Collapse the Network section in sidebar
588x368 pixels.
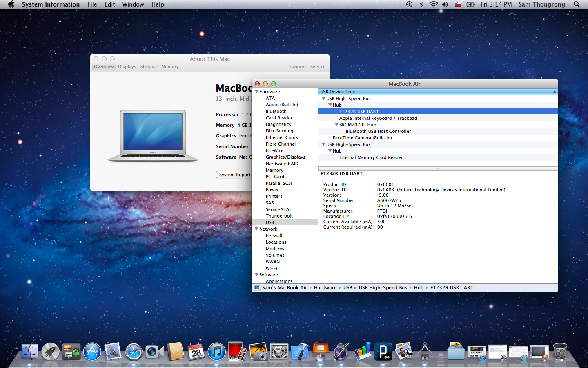tap(257, 229)
